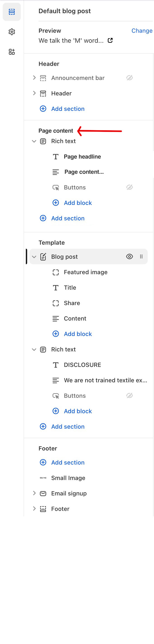Select the Content block icon under Blog post

(55, 318)
